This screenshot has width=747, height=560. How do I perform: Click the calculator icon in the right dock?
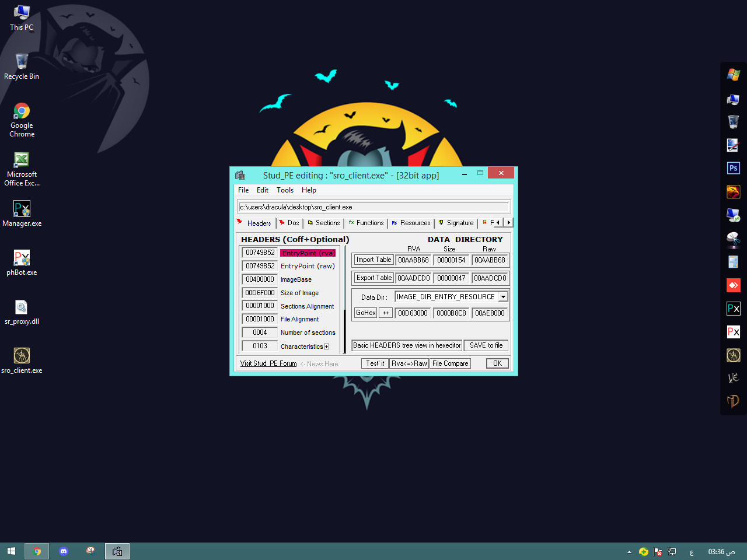pos(734,261)
